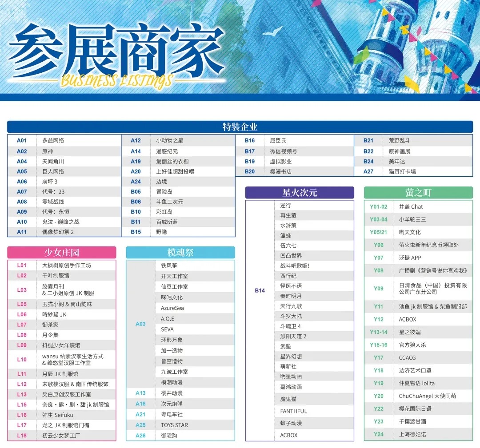Select CCACG at booth Y17
This screenshot has width=480, height=448.
pos(408,358)
